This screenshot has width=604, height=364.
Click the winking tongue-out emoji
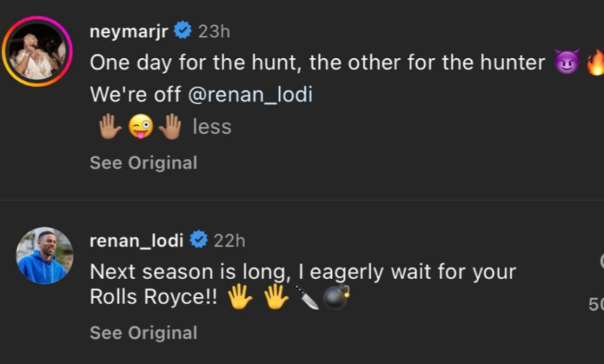140,127
